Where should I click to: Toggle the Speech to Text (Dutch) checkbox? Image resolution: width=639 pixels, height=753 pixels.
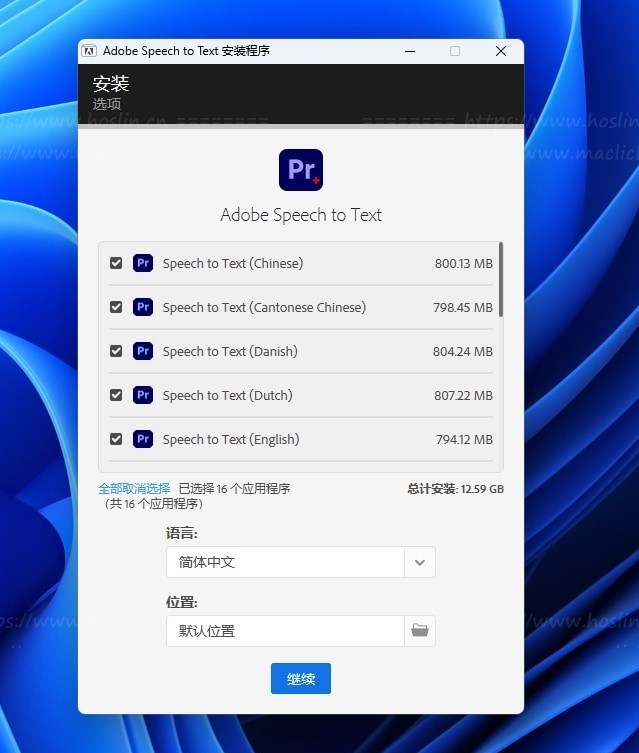116,395
